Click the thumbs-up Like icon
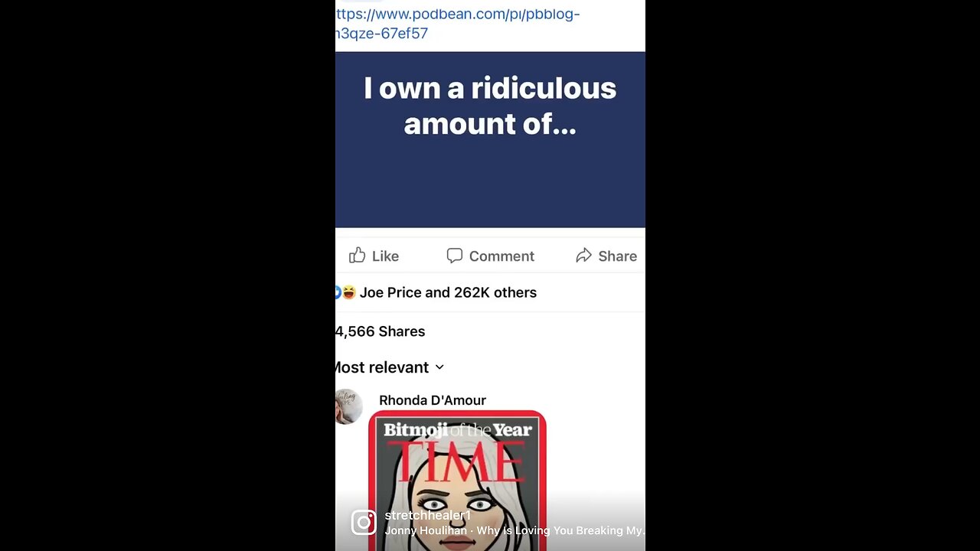This screenshot has width=980, height=551. click(x=357, y=256)
